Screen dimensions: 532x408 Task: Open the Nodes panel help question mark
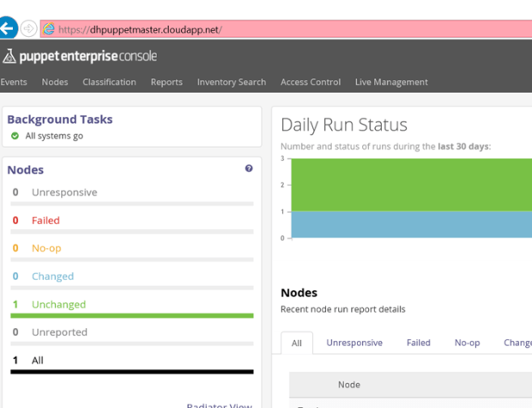(249, 169)
